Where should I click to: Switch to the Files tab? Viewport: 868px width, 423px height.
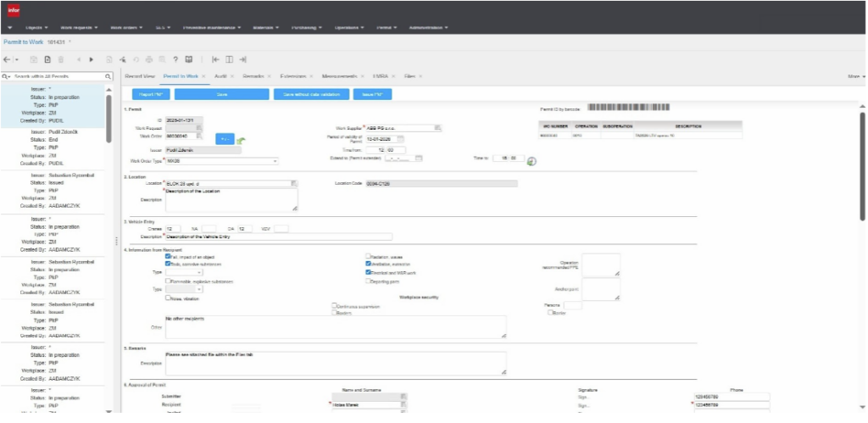pyautogui.click(x=409, y=76)
